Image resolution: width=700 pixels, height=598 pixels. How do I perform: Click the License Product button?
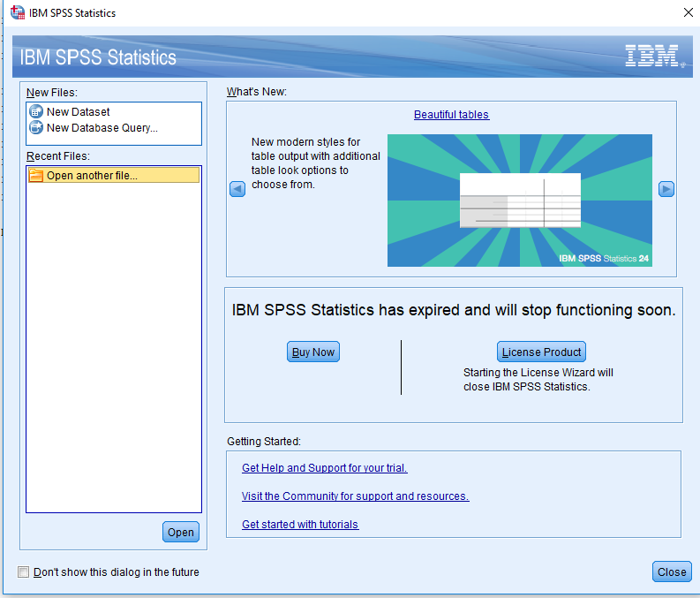541,352
